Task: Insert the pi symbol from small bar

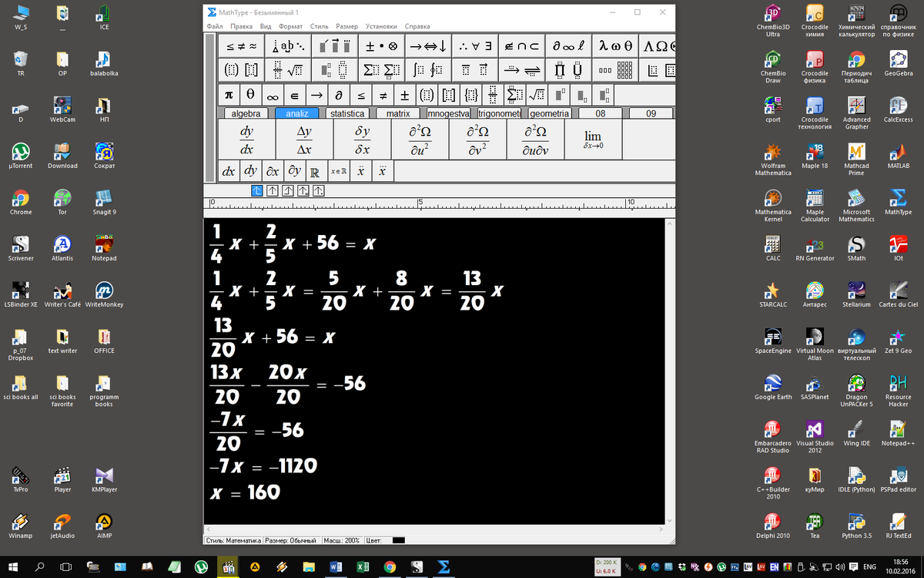Action: pyautogui.click(x=228, y=95)
